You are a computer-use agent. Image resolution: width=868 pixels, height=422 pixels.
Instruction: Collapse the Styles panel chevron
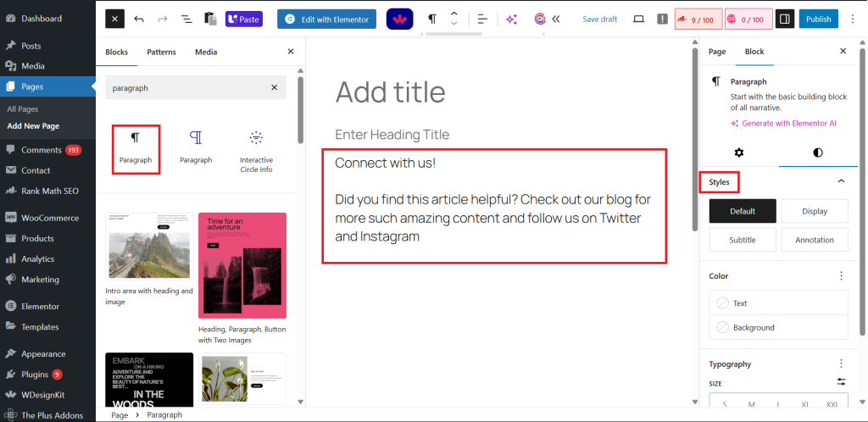841,181
